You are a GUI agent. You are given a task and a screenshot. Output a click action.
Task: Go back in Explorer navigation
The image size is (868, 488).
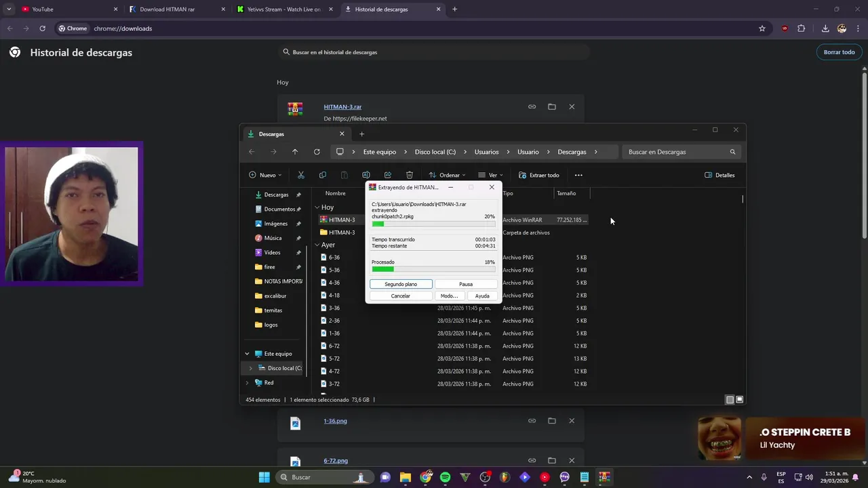[x=252, y=152]
